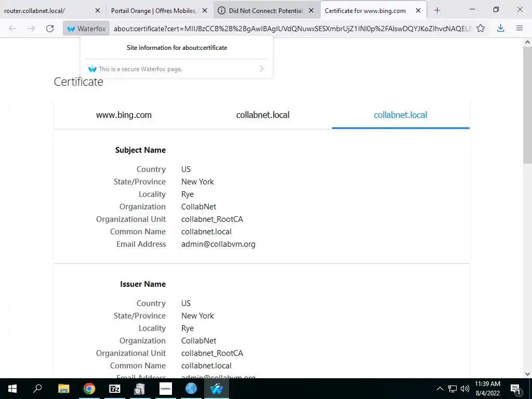Click the Waterfox identity box
532x399 pixels.
(86, 29)
